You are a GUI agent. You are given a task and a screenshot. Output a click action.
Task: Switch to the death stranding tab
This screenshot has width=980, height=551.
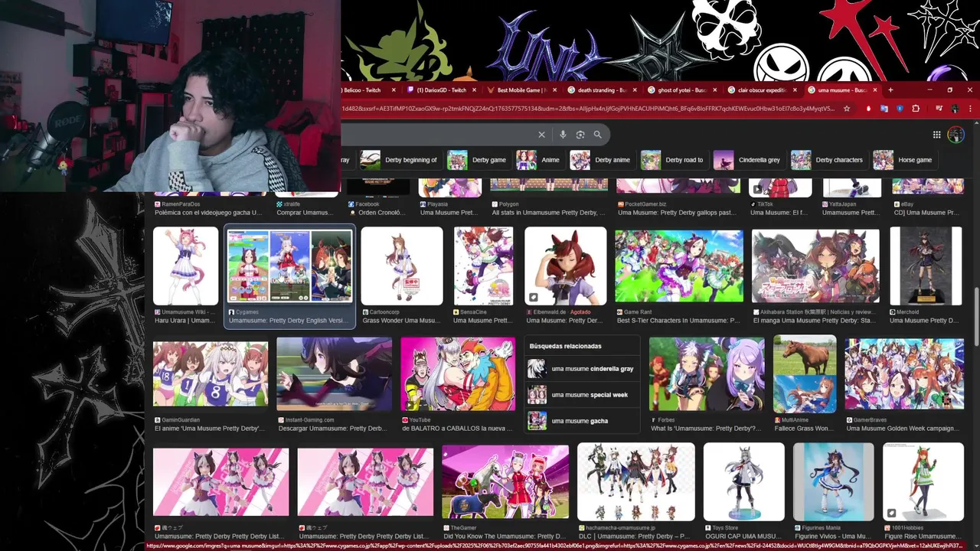(601, 90)
